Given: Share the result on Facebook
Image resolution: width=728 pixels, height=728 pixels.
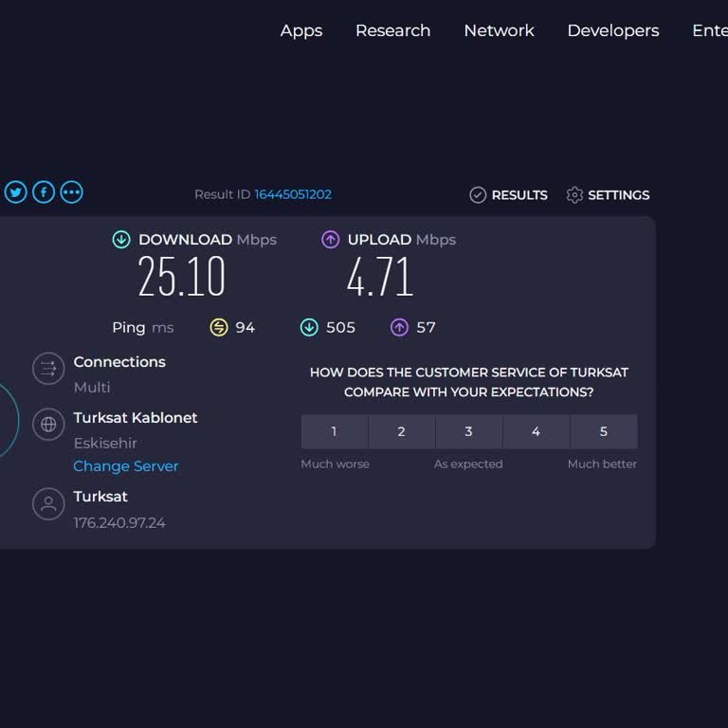Looking at the screenshot, I should (44, 192).
